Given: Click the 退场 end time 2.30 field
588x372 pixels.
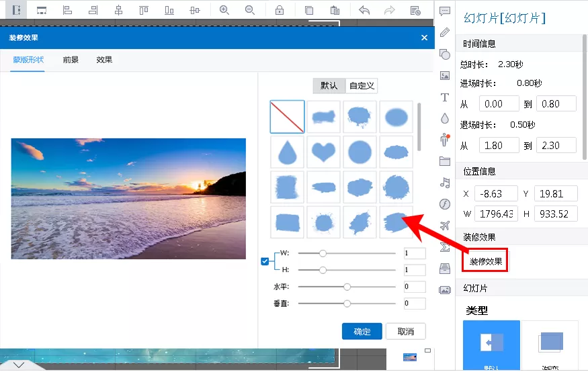Looking at the screenshot, I should pos(556,145).
